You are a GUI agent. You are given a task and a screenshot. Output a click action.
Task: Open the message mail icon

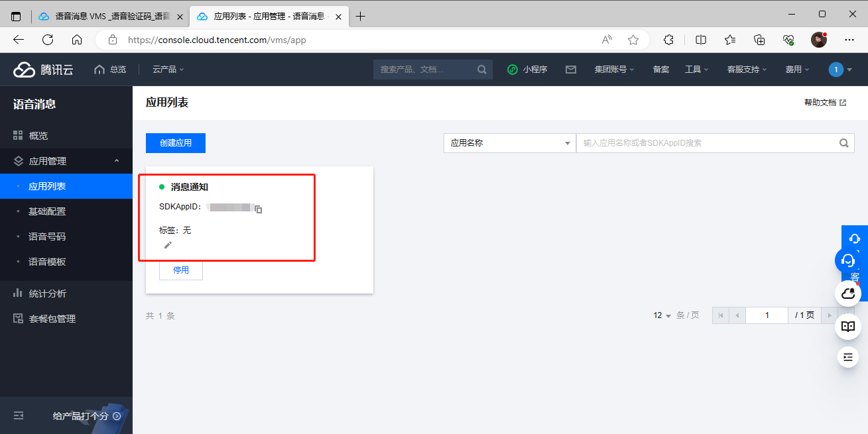point(570,69)
